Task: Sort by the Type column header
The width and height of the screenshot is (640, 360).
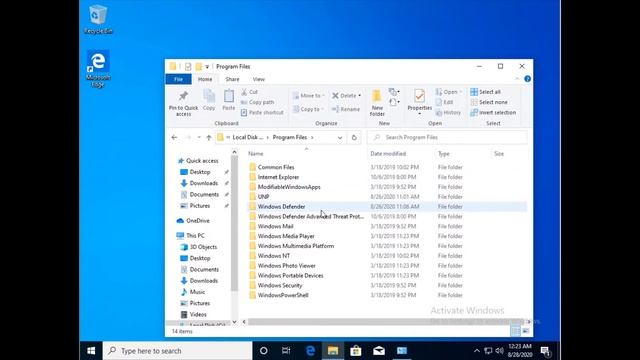Action: coord(444,153)
